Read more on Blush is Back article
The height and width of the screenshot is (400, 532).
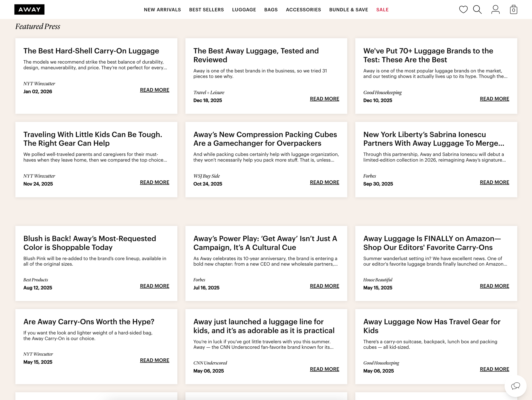[154, 286]
